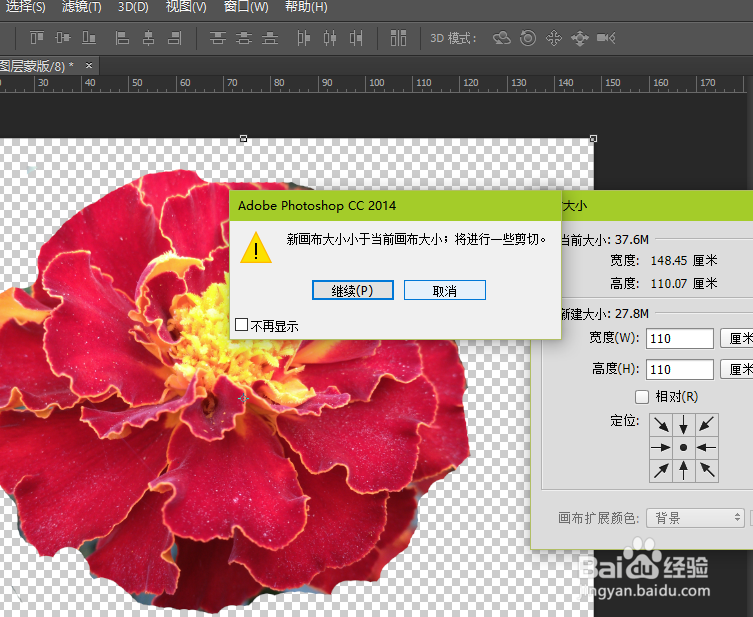Select the 图层蒙版/8 document tab

[37, 66]
